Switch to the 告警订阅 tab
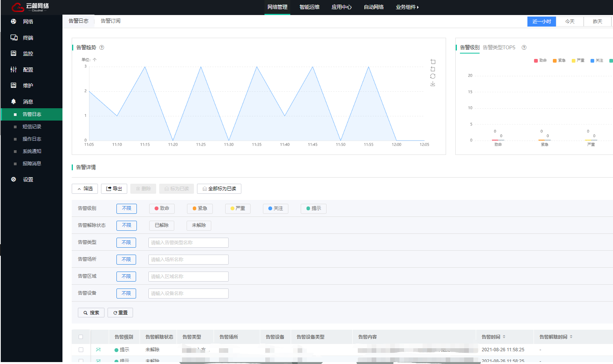This screenshot has width=613, height=364. (111, 21)
